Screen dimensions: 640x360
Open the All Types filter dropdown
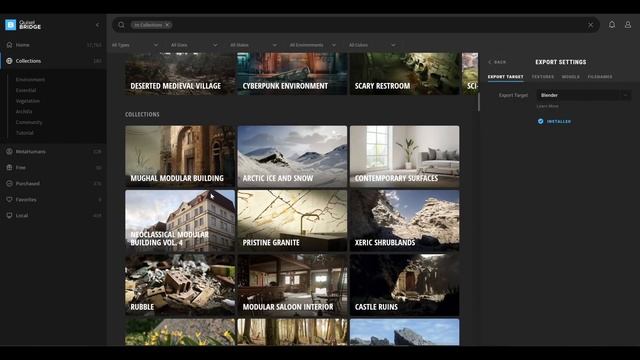135,45
